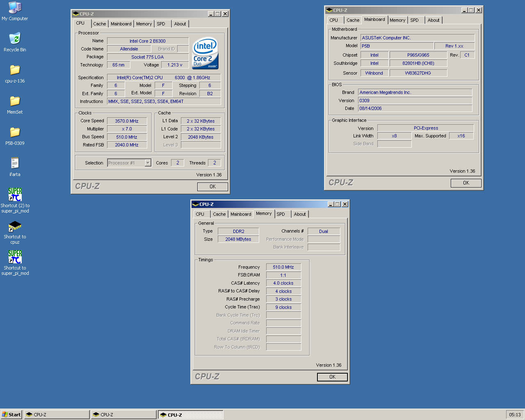
Task: Click Cycle Time (Tras) value 9 clocks
Action: coord(283,307)
